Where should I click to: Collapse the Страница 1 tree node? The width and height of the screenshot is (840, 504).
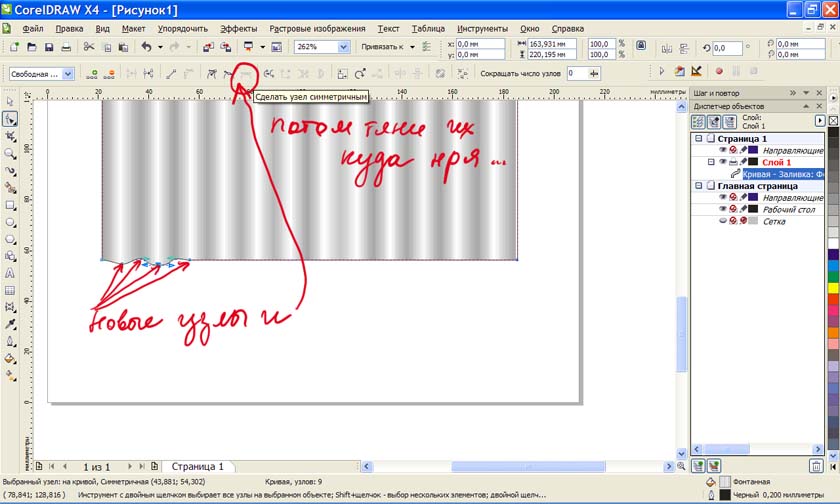pos(699,139)
